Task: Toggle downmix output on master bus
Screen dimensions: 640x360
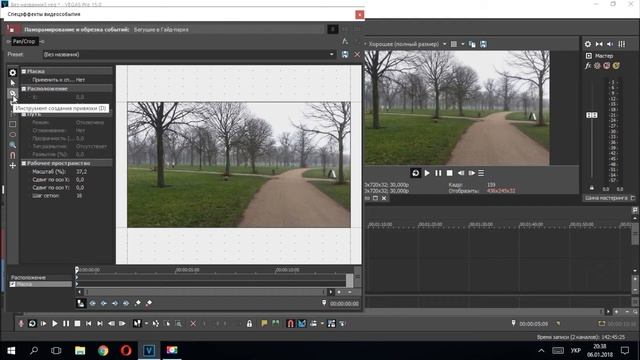Action: 599,44
